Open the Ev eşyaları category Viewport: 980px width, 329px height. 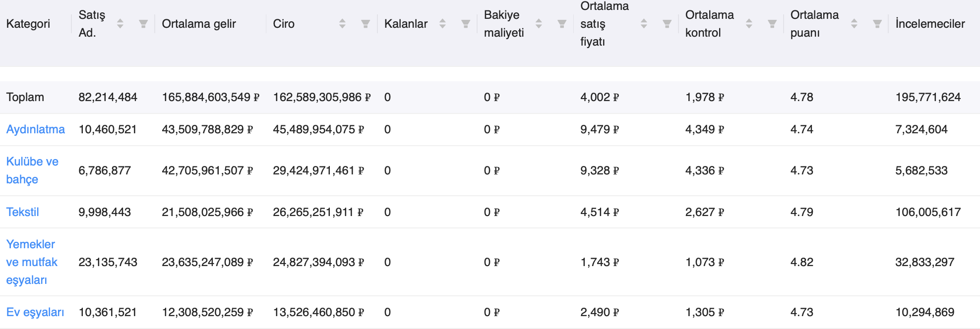point(35,312)
